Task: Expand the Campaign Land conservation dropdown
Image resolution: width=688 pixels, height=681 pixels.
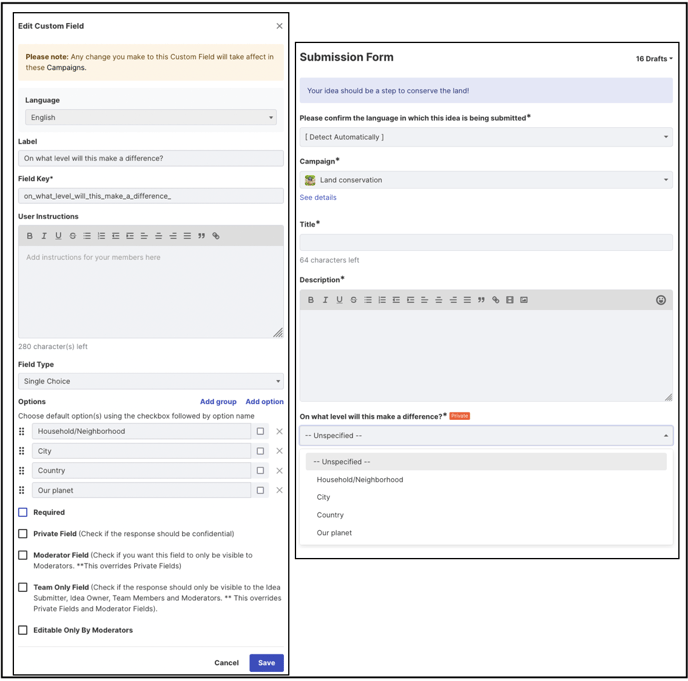Action: (486, 180)
